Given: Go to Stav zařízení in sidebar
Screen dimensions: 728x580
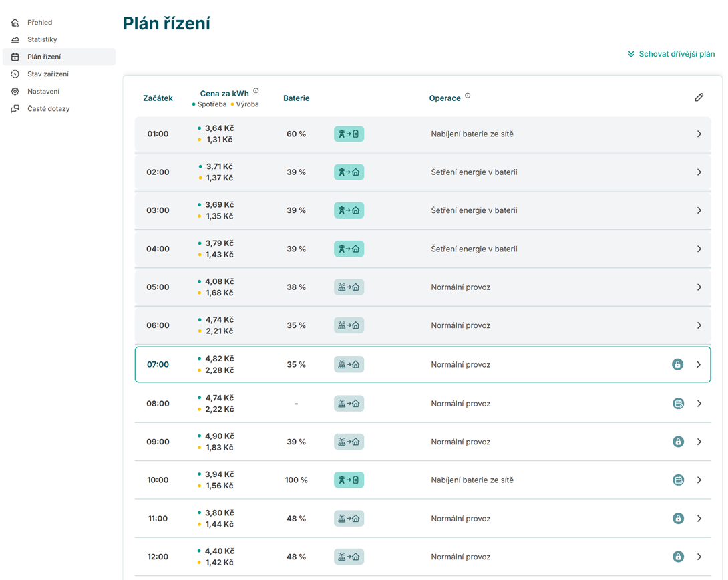Looking at the screenshot, I should point(47,74).
